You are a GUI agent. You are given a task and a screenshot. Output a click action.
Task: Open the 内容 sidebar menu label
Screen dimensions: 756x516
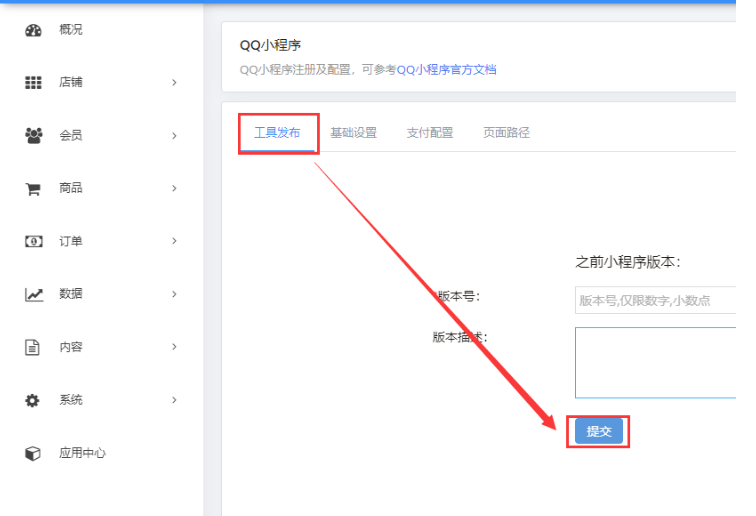point(71,347)
